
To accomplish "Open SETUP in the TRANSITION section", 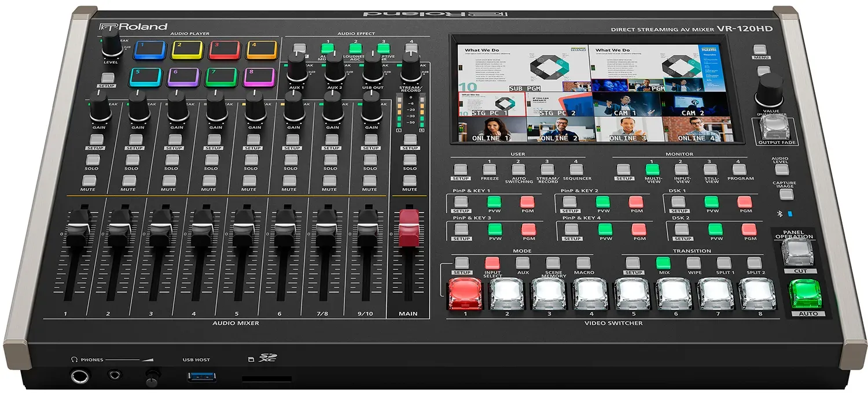I will (x=633, y=263).
